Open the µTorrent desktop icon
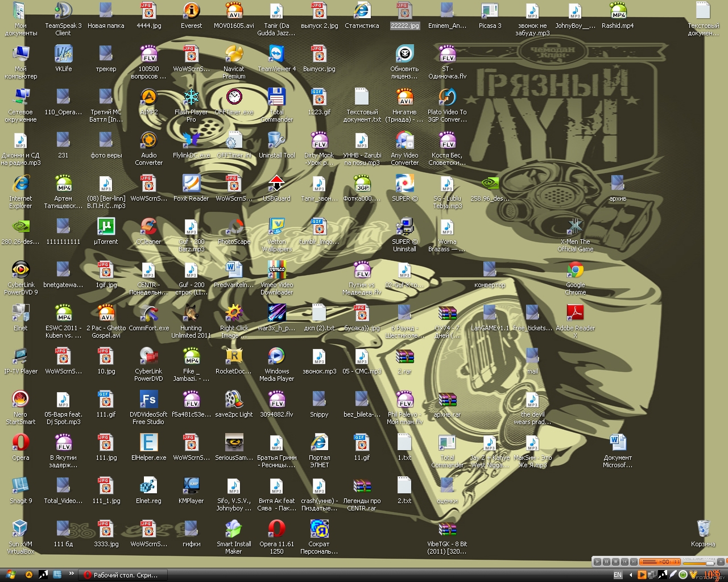Viewport: 728px width, 582px height. 106,231
